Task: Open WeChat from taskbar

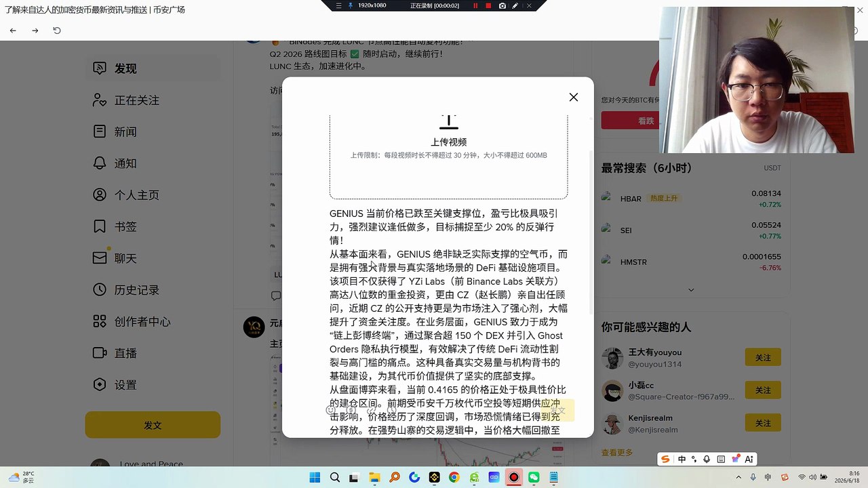Action: point(534,477)
